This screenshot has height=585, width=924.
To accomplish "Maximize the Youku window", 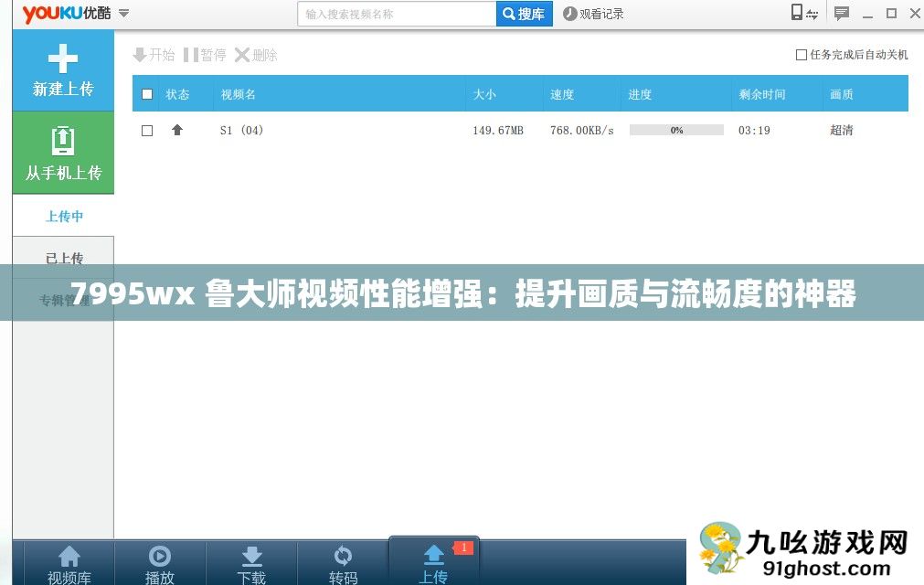I will (892, 13).
